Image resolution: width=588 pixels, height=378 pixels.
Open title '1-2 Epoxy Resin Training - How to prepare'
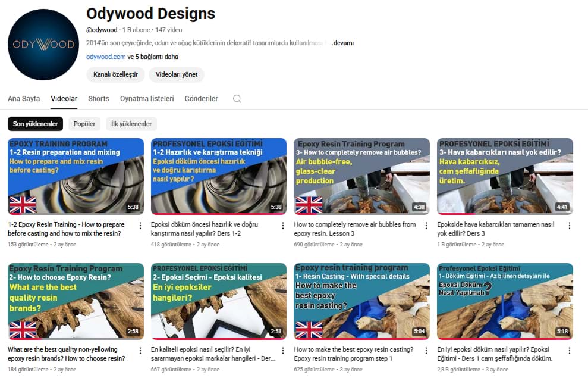point(66,229)
